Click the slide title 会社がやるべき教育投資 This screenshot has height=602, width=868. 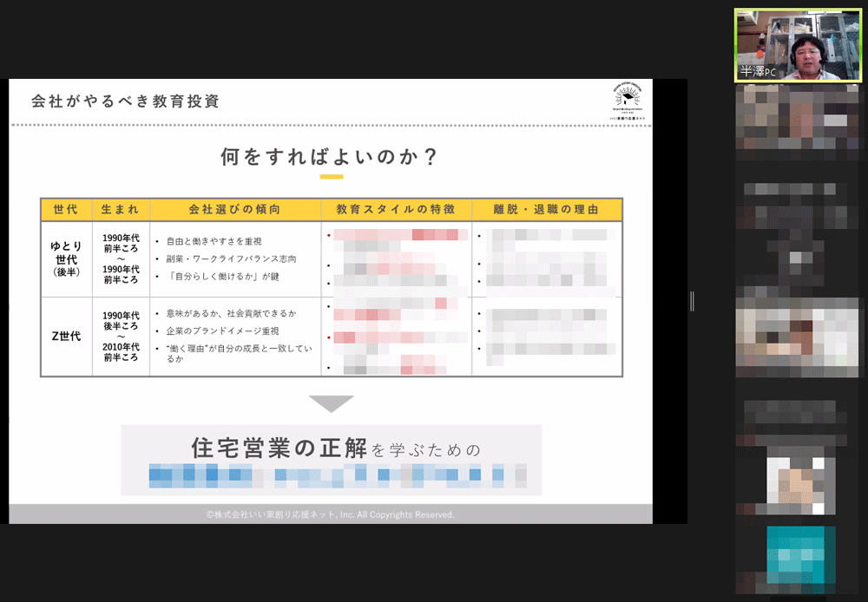click(125, 101)
